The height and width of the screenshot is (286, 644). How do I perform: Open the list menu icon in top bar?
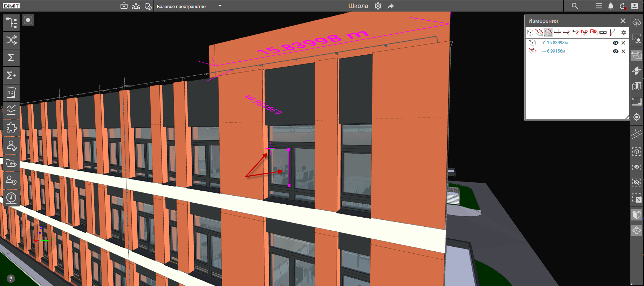599,6
